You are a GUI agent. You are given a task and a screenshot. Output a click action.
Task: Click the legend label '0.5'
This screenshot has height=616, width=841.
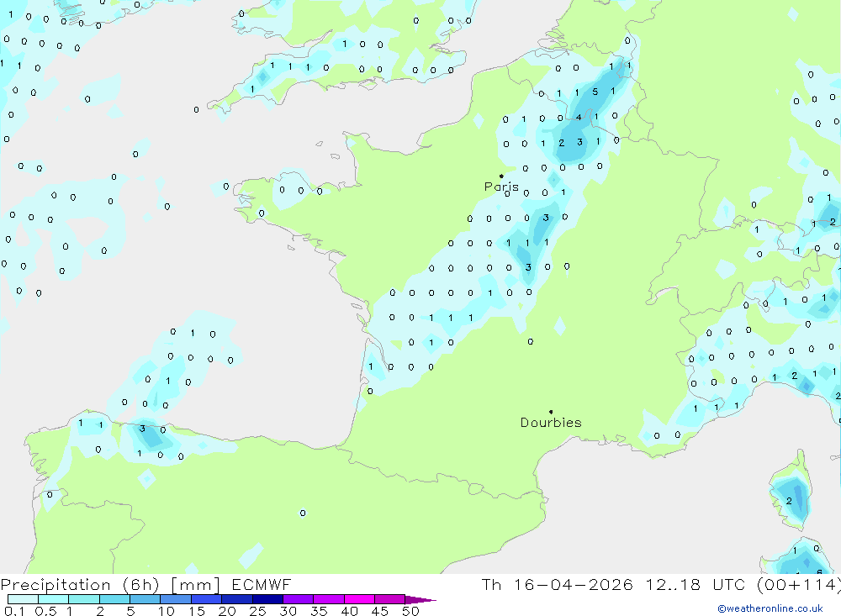pyautogui.click(x=45, y=611)
